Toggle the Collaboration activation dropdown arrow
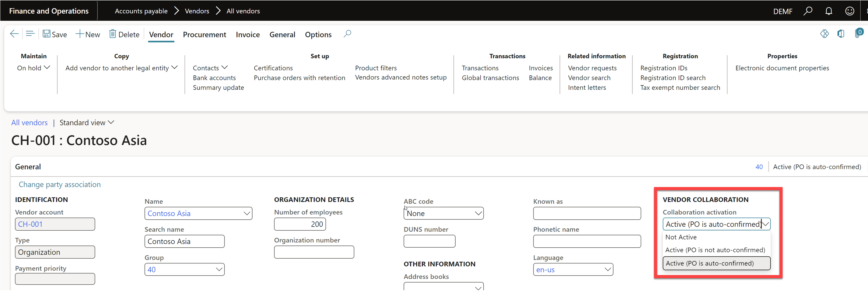 coord(765,224)
